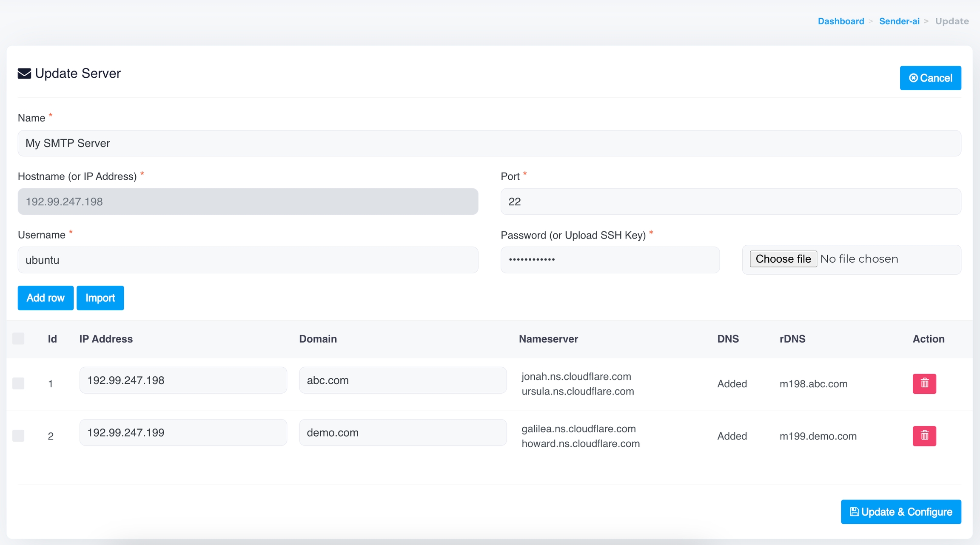The width and height of the screenshot is (980, 545).
Task: Click Update & Configure button
Action: click(x=900, y=512)
